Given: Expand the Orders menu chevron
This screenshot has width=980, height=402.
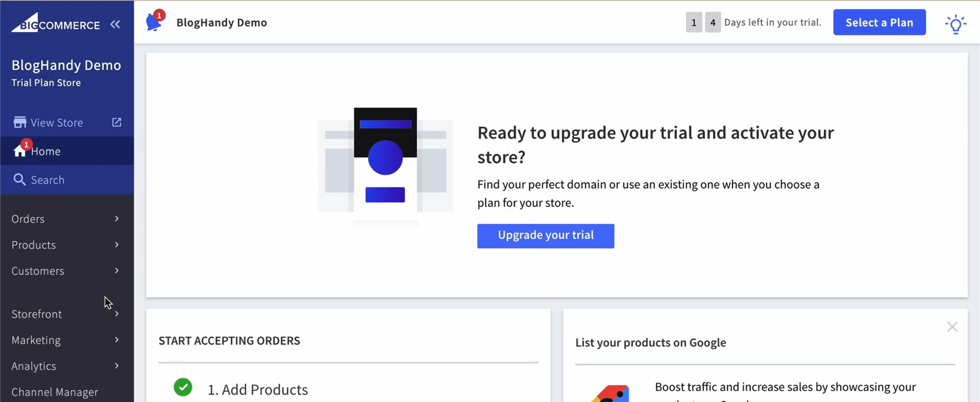Looking at the screenshot, I should pyautogui.click(x=117, y=218).
